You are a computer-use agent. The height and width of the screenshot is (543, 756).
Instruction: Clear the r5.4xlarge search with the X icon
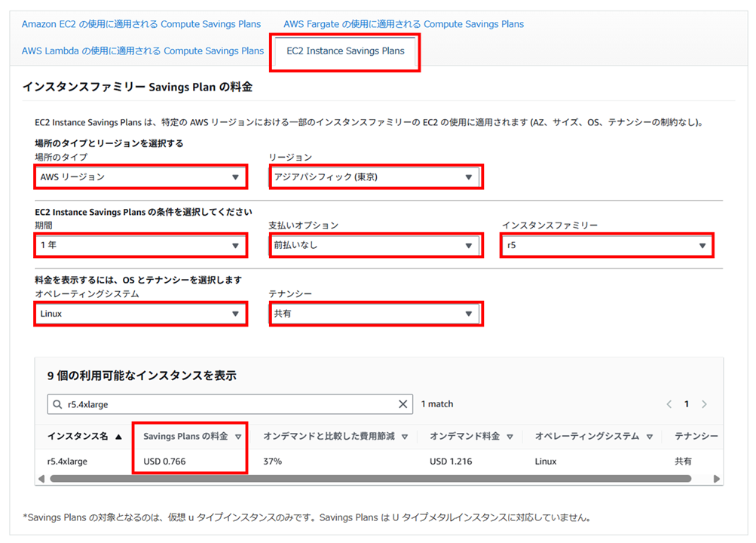click(403, 404)
